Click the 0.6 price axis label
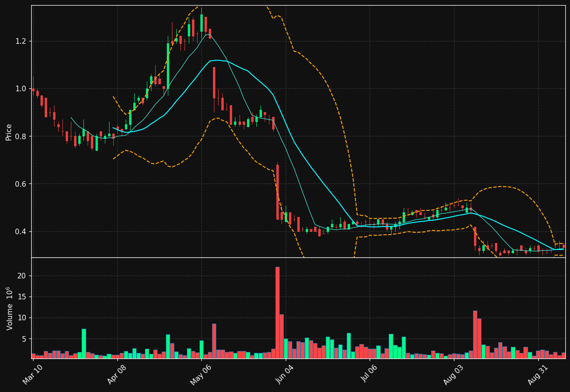 pos(21,184)
